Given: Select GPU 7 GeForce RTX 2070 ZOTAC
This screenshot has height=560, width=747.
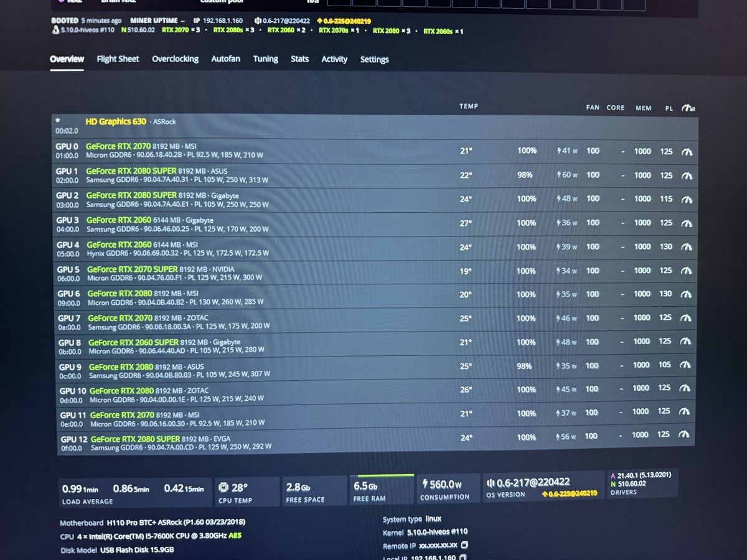Looking at the screenshot, I should 120,318.
